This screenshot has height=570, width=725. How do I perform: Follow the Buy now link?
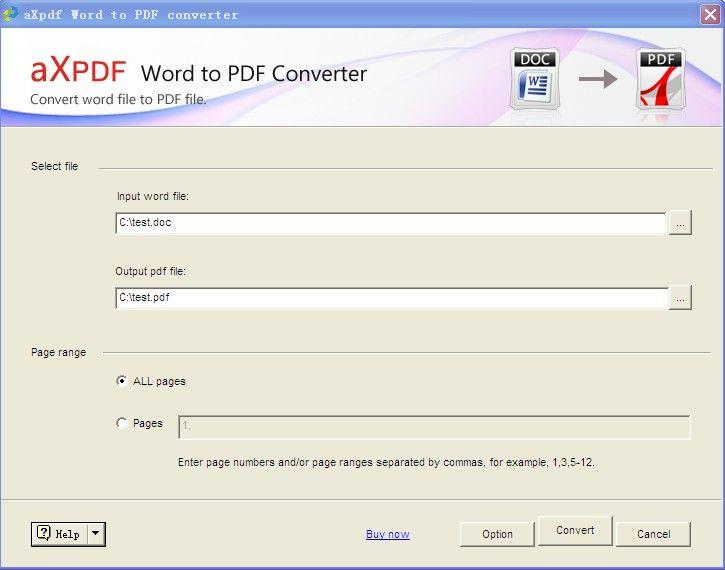[387, 534]
